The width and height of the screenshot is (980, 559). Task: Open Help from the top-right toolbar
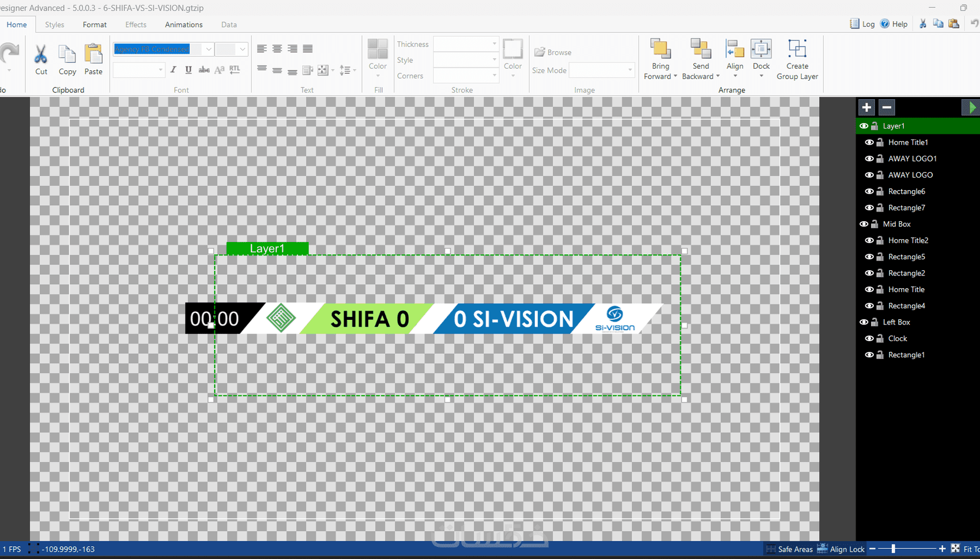pyautogui.click(x=894, y=24)
